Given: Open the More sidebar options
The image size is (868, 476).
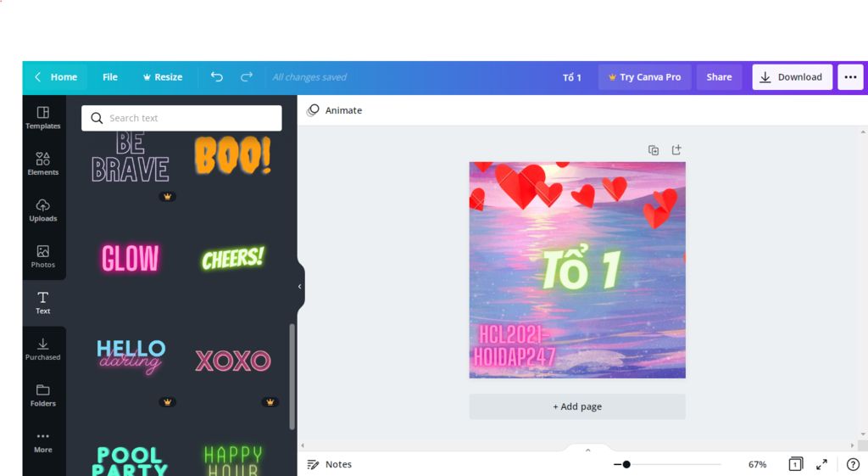Looking at the screenshot, I should 43,442.
